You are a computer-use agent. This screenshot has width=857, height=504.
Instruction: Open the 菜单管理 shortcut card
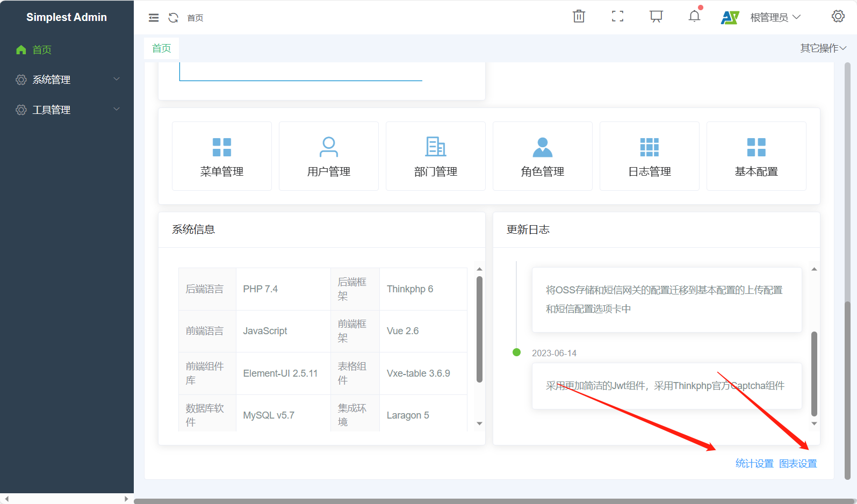click(222, 156)
